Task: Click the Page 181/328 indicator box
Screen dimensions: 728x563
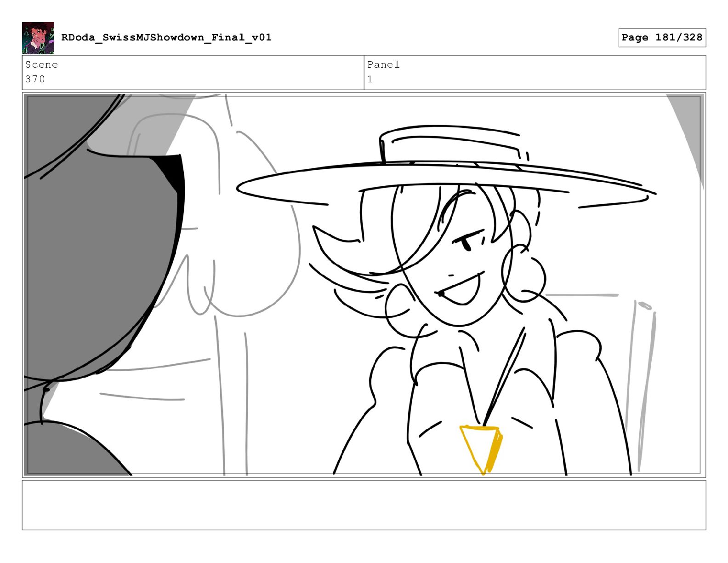Action: [x=662, y=37]
